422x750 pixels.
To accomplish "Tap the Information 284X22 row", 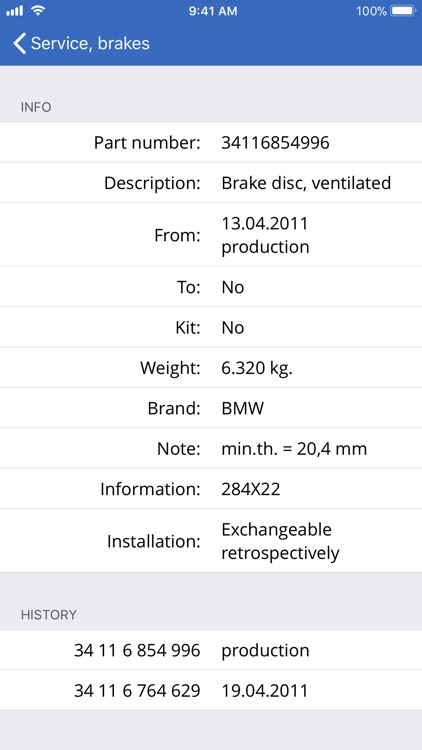I will coord(211,489).
